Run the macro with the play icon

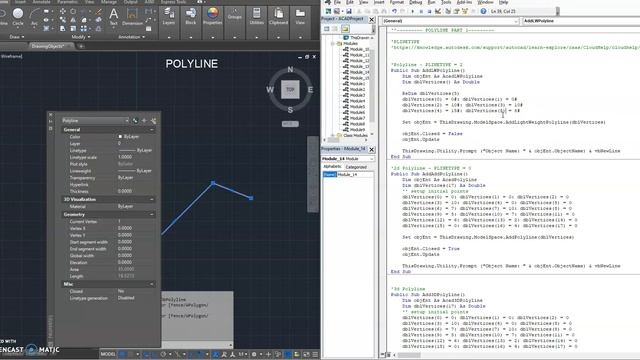[x=413, y=11]
